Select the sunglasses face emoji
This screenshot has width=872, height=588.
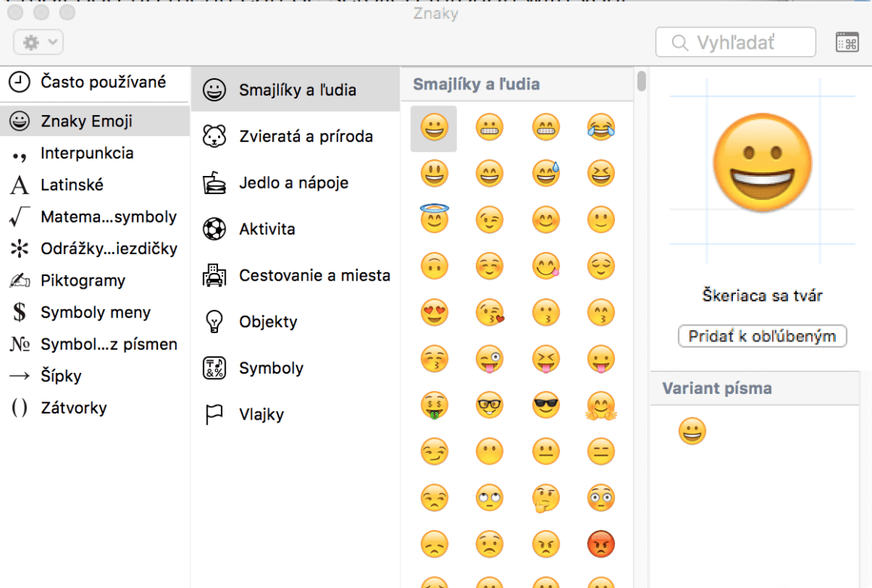tap(546, 405)
